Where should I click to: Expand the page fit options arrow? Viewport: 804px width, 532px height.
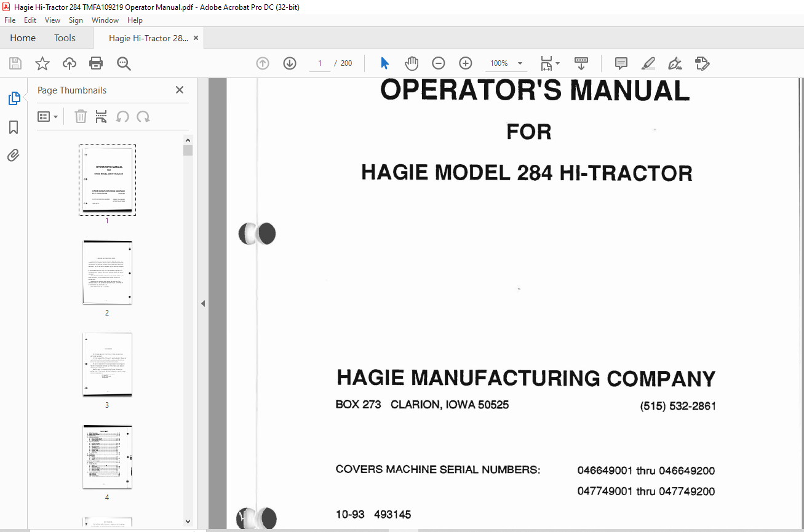557,63
